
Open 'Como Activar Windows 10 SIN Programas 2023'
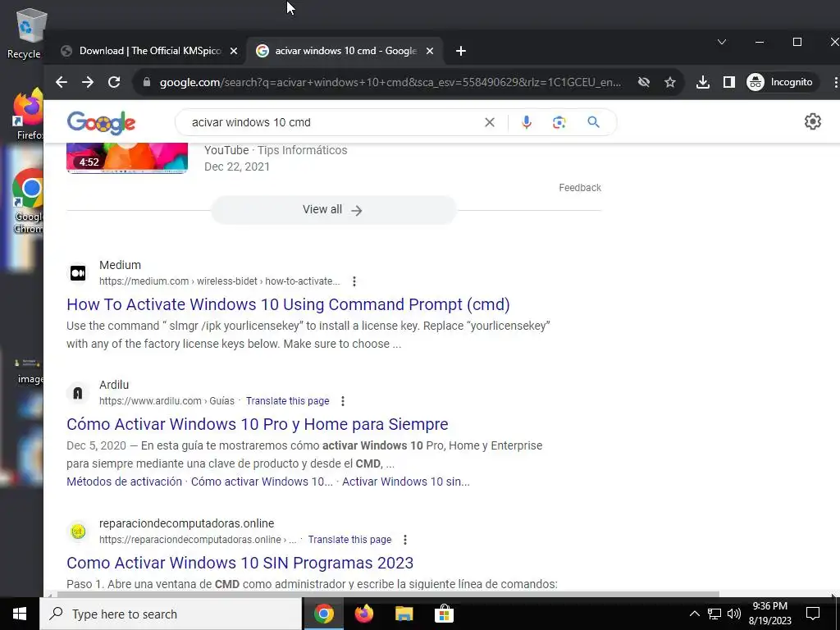click(x=240, y=563)
